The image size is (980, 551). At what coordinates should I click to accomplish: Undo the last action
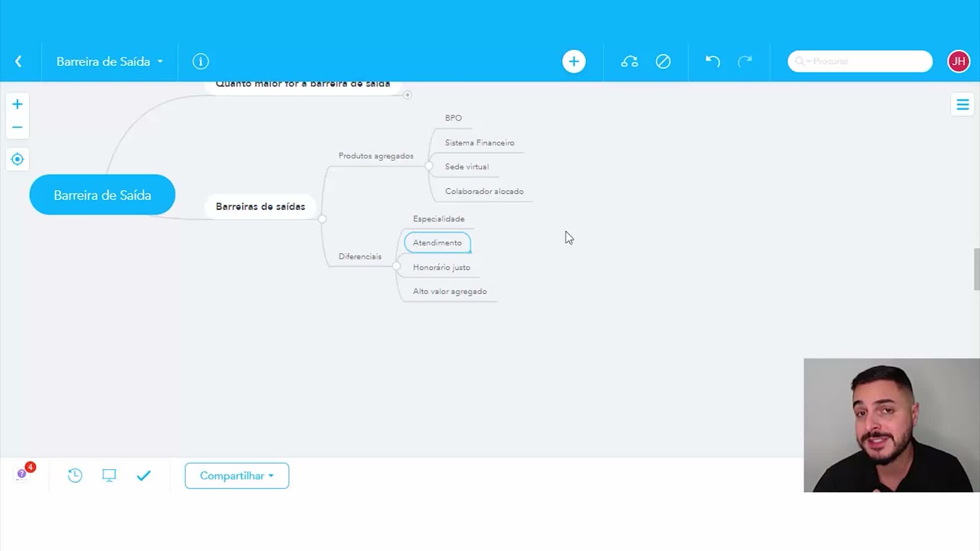(713, 61)
